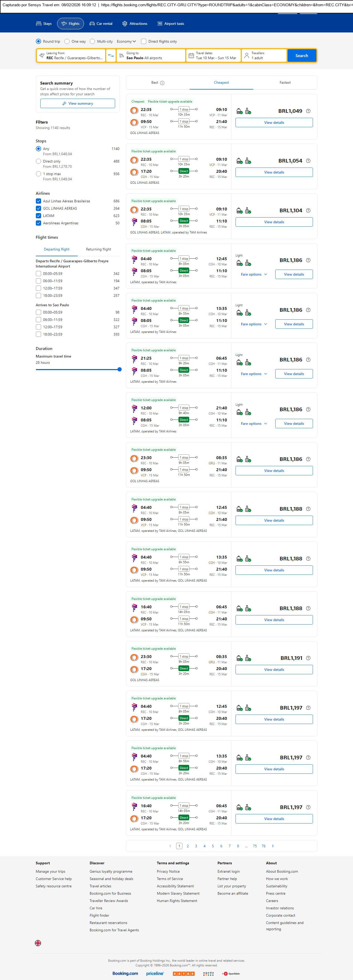Viewport: 353px width, 980px height.
Task: Click the Car rental icon in the top navigation
Action: (92, 24)
